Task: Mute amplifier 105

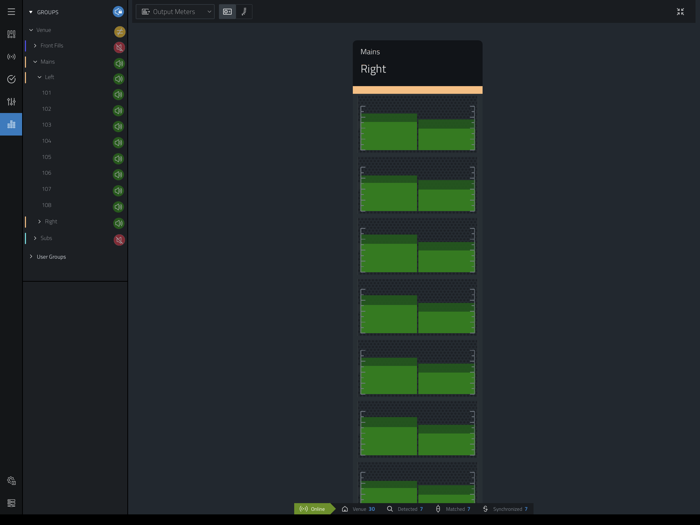Action: (118, 159)
